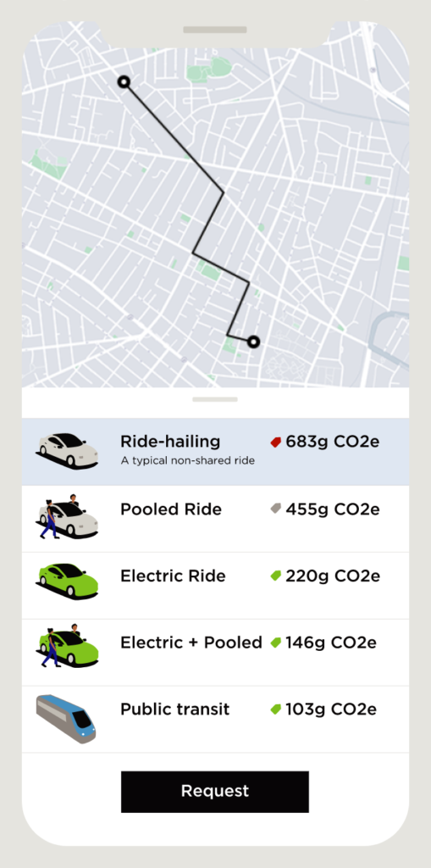
Task: Click the Pooled Ride car with passengers icon
Action: point(68,517)
